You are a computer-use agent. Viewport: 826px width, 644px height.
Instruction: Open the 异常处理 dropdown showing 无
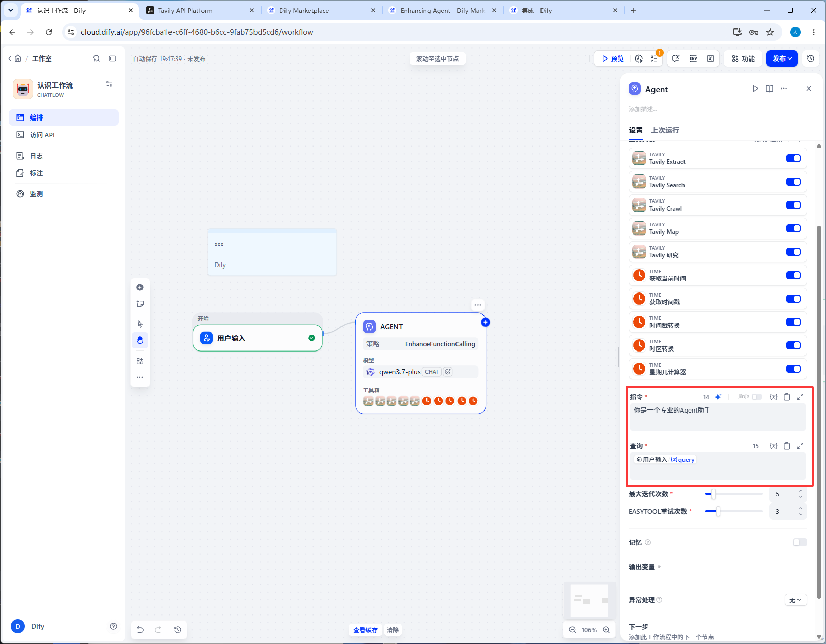(x=795, y=600)
